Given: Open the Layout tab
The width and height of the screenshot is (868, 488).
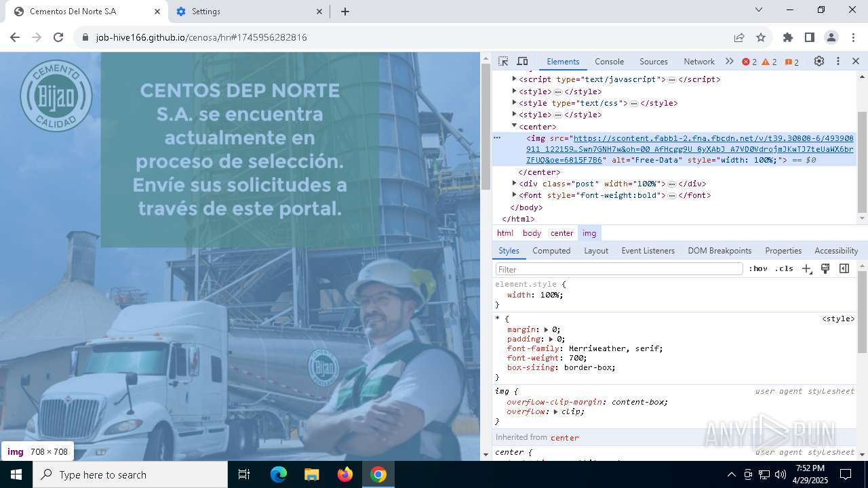Looking at the screenshot, I should (x=596, y=251).
